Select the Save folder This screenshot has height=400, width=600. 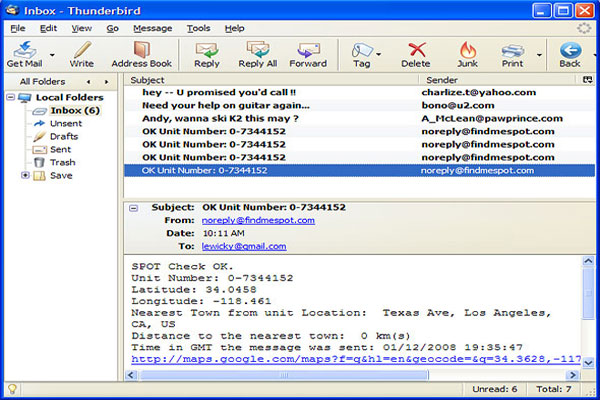tap(61, 176)
